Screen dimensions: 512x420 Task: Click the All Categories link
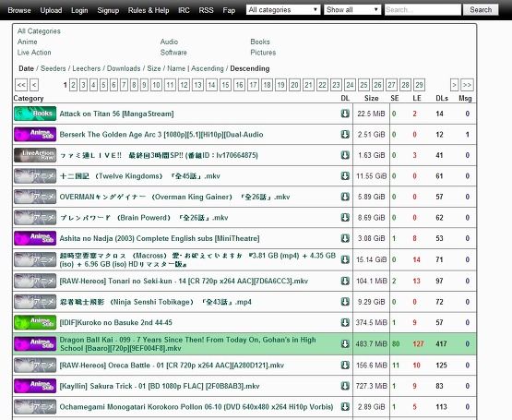tap(39, 31)
